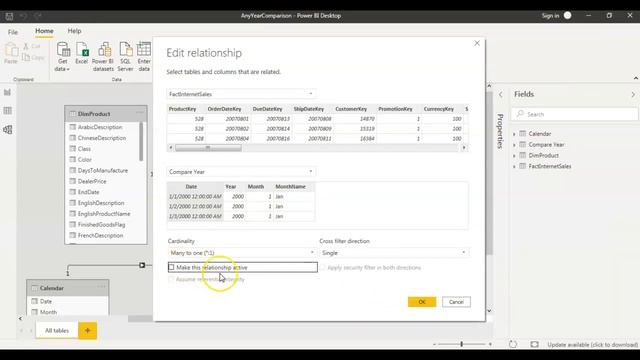Close the Edit relationship dialog
Screen dimensions: 640x360
(477, 43)
